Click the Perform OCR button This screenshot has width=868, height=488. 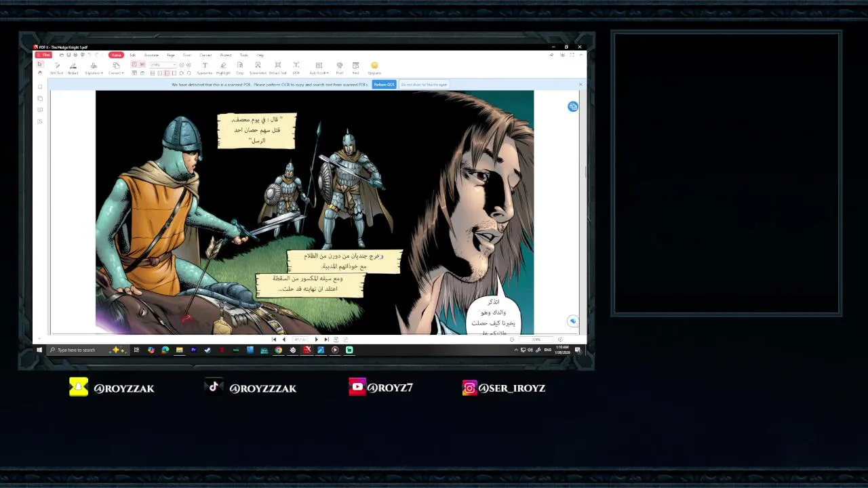(384, 85)
